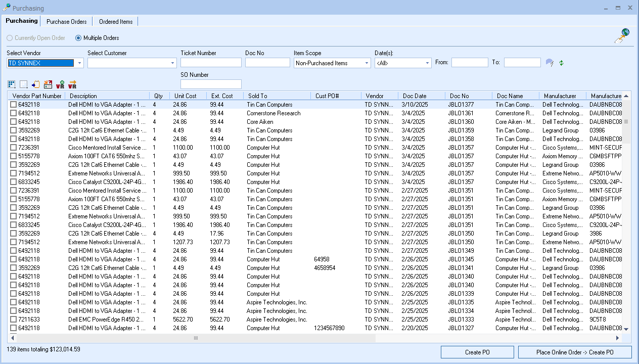Click the Ticket Number input field
This screenshot has height=364, width=639.
coord(211,63)
